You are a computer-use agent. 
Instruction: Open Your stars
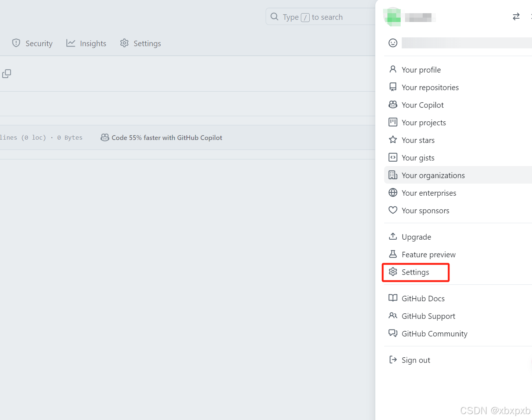458,140
